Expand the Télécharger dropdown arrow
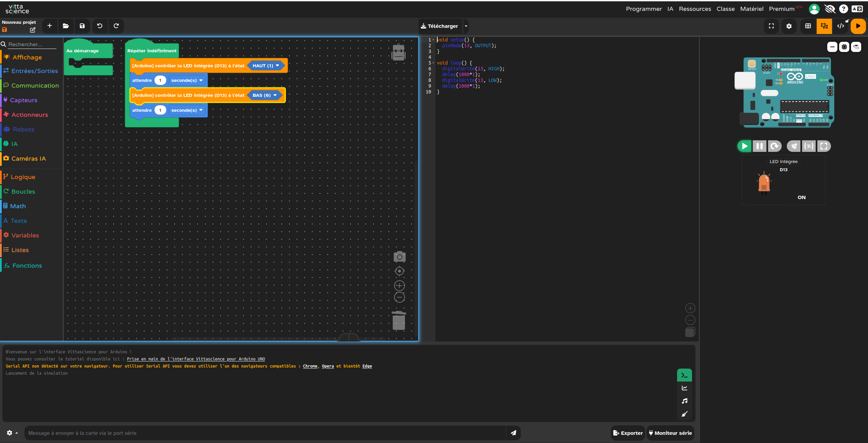Screen dimensions: 868x443 (466, 26)
